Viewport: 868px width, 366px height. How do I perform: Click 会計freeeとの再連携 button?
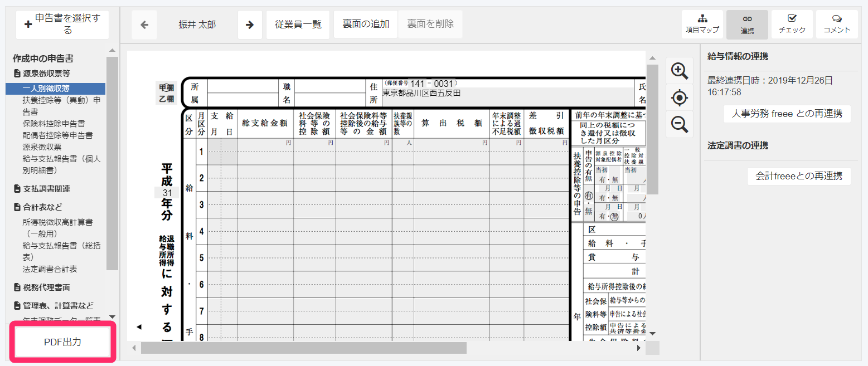pos(798,176)
